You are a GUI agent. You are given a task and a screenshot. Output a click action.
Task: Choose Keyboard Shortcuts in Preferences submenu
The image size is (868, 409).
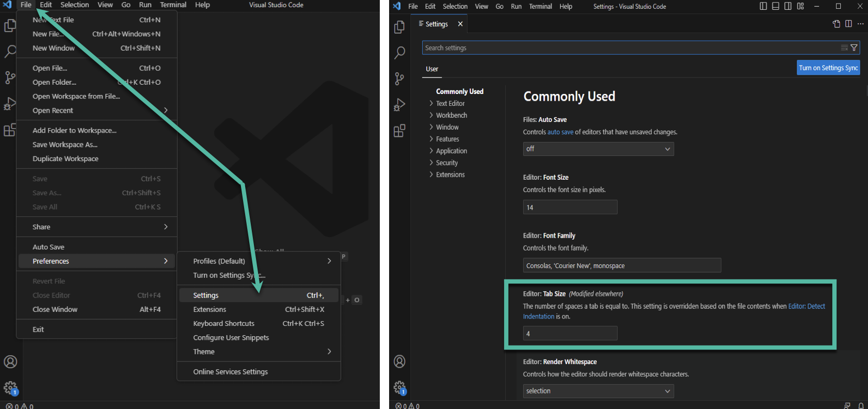259,323
